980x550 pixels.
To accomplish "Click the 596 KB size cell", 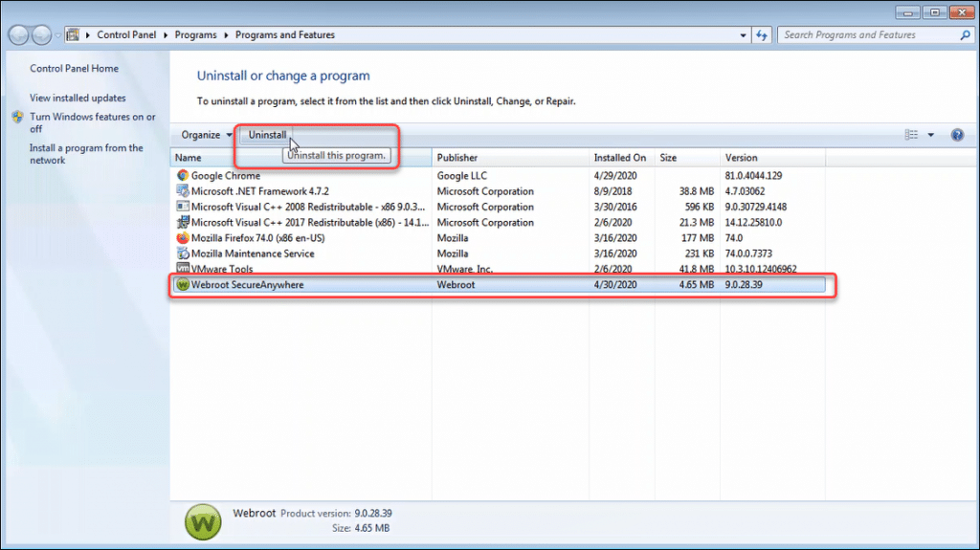I will click(x=699, y=207).
